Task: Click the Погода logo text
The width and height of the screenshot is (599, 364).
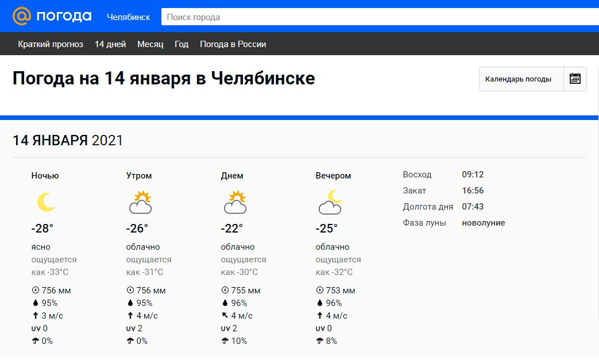Action: click(64, 17)
